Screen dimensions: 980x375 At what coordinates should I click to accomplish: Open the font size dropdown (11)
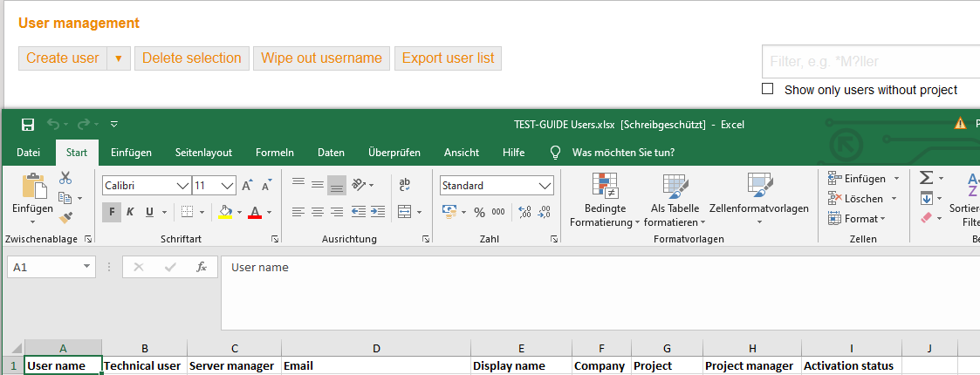[x=228, y=186]
